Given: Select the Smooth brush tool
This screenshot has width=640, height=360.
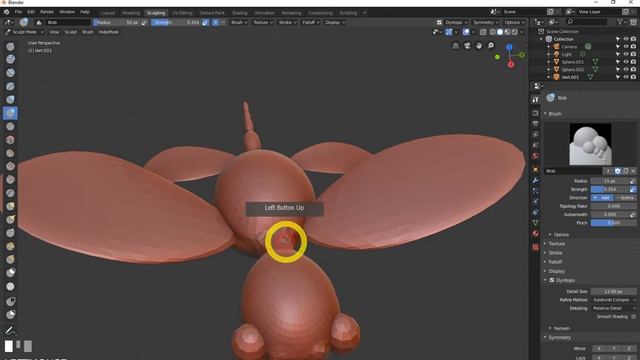Looking at the screenshot, I should click(10, 140).
